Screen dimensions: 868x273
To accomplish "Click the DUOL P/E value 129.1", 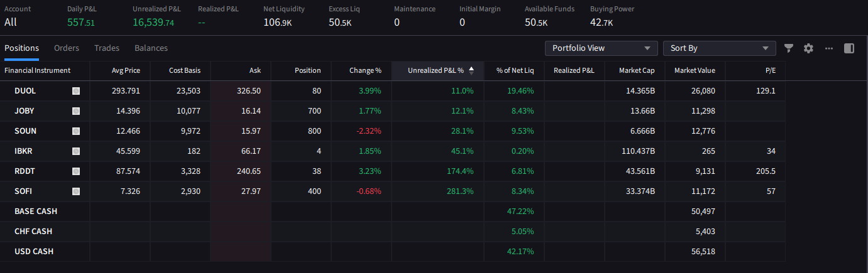I will (766, 91).
